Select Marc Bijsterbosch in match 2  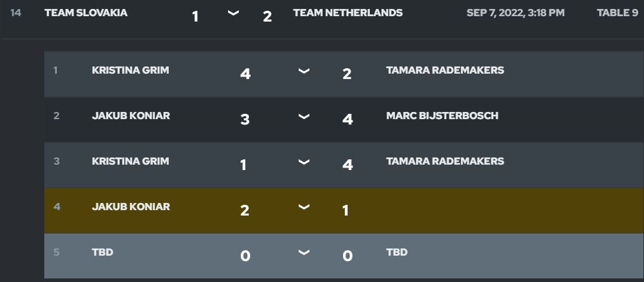coord(442,116)
